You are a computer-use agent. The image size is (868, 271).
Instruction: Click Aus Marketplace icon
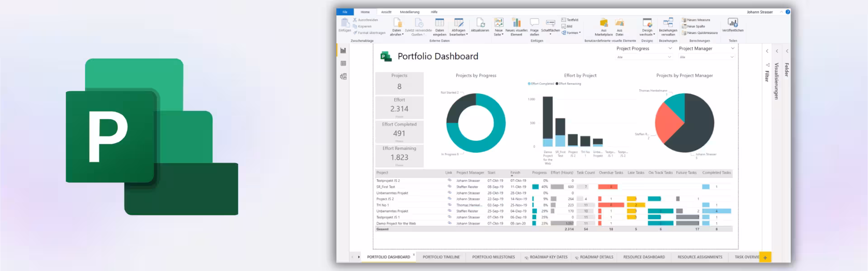tap(604, 23)
